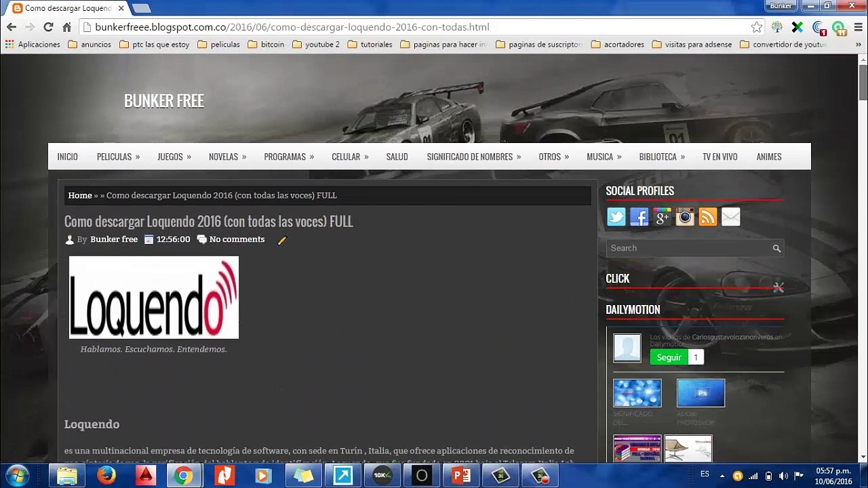Open Firefox from the taskbar
Screen dimensions: 868x488
click(x=106, y=476)
